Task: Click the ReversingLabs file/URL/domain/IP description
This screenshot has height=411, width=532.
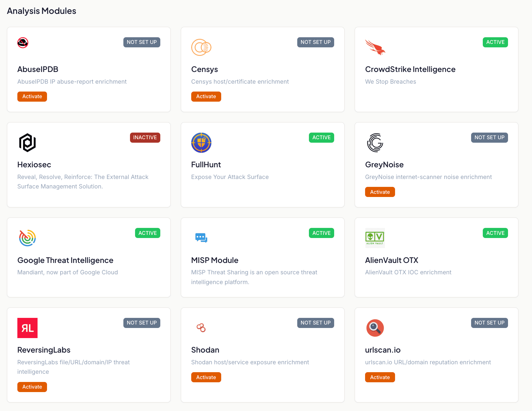Action: pos(74,367)
